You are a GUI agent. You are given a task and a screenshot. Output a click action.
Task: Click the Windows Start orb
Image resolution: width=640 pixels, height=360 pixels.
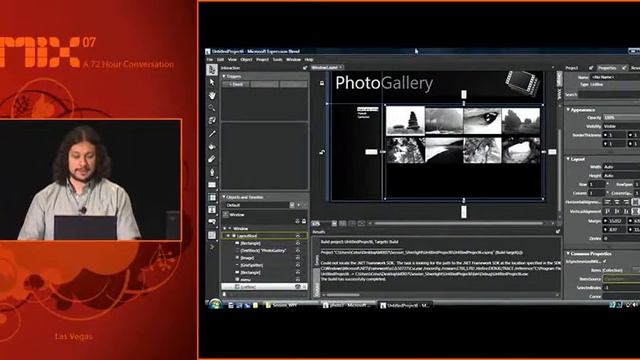[x=215, y=304]
